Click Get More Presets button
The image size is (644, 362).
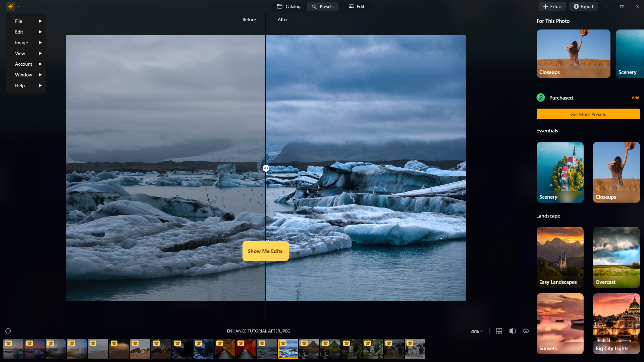click(x=588, y=114)
